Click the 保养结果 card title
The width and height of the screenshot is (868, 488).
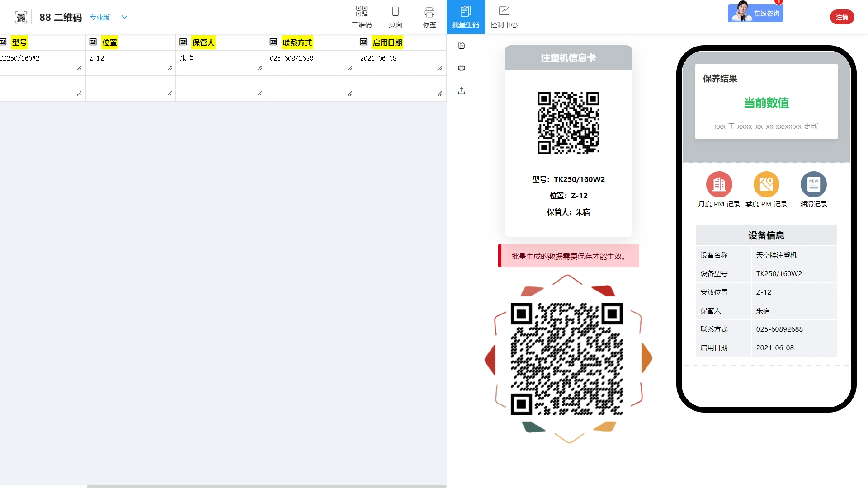click(720, 79)
